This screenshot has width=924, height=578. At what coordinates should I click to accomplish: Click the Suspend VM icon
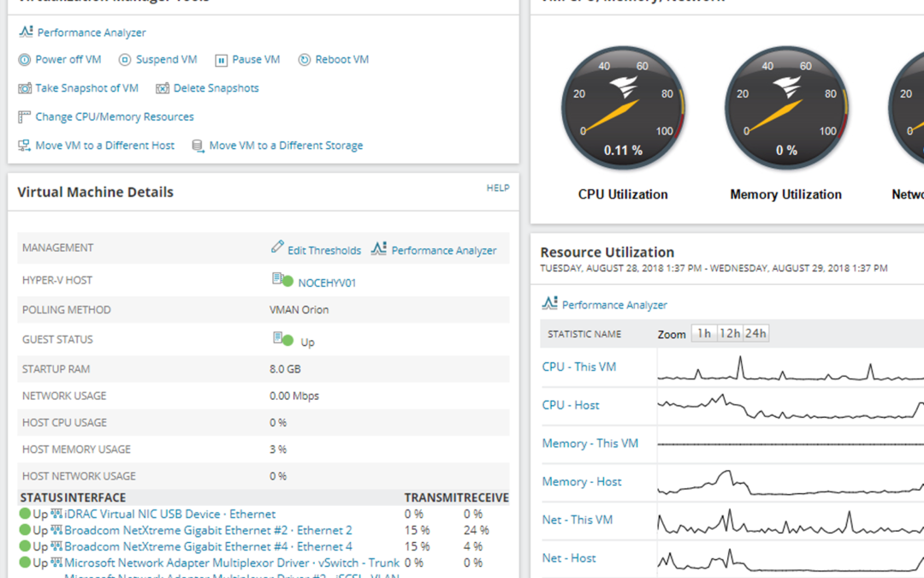[125, 60]
